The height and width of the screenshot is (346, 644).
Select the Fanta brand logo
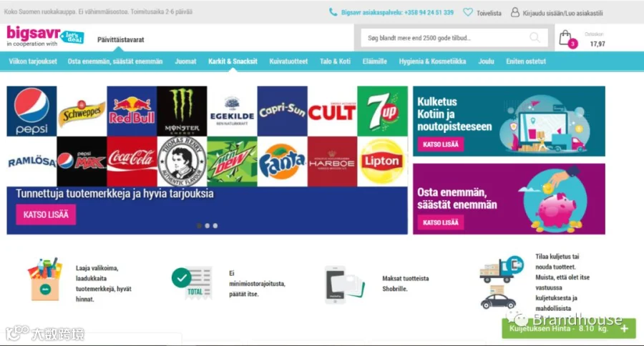coord(282,162)
